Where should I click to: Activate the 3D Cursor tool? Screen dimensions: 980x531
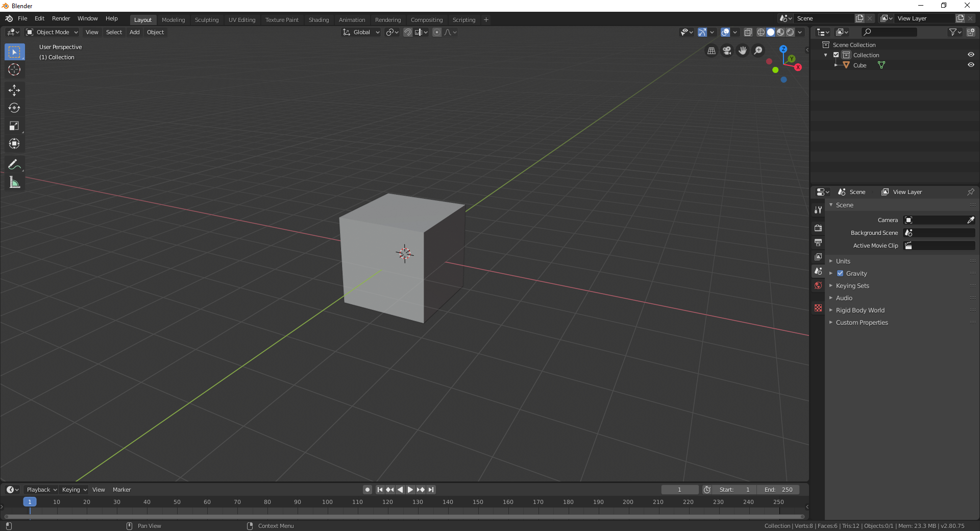click(14, 69)
